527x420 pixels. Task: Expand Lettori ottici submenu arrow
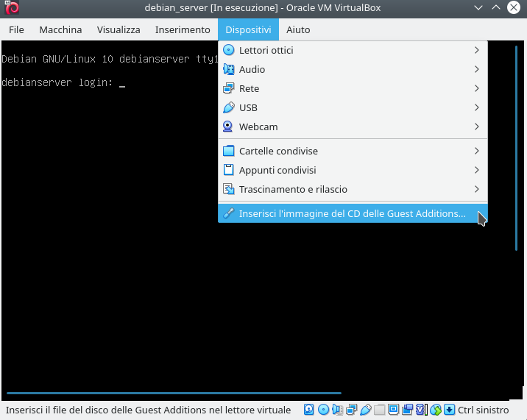tap(477, 50)
